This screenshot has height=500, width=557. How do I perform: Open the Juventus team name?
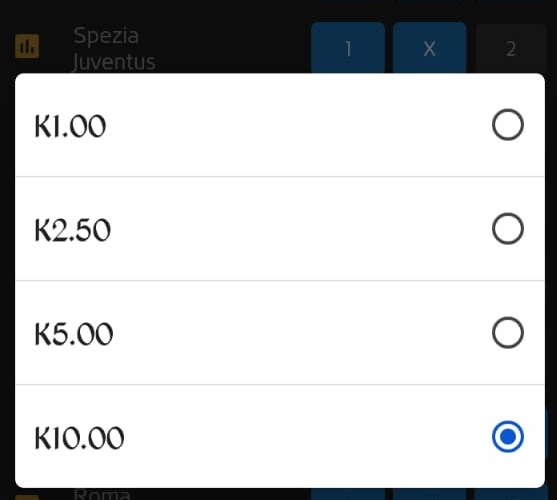coord(114,62)
